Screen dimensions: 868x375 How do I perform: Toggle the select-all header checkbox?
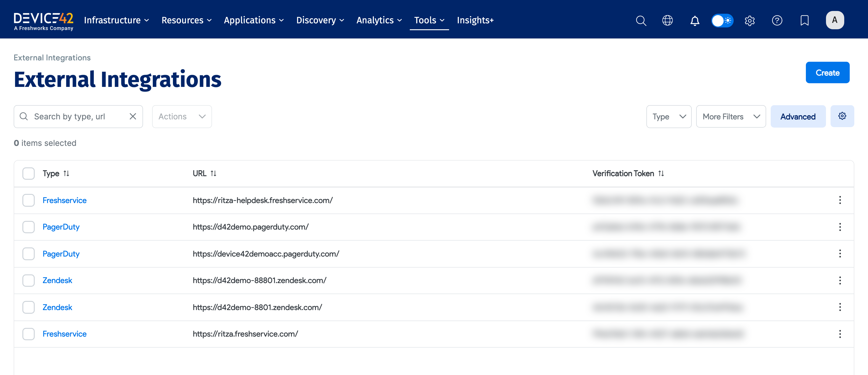click(x=29, y=173)
